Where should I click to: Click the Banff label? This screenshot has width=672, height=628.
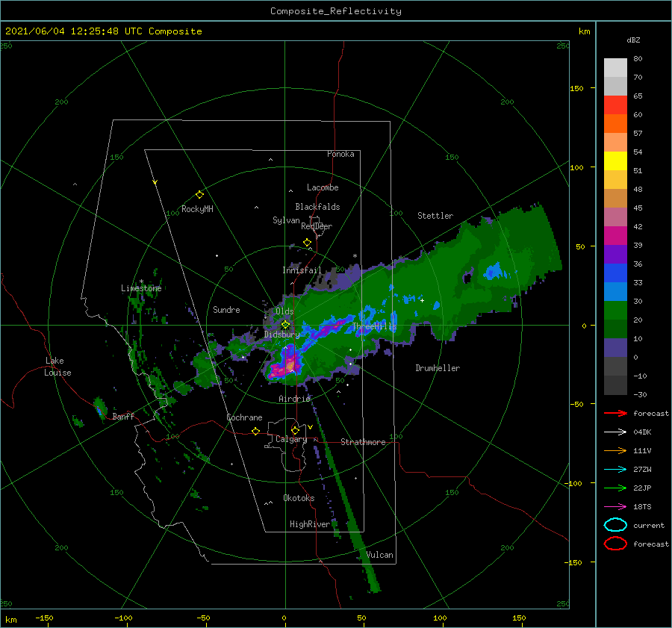(x=123, y=417)
